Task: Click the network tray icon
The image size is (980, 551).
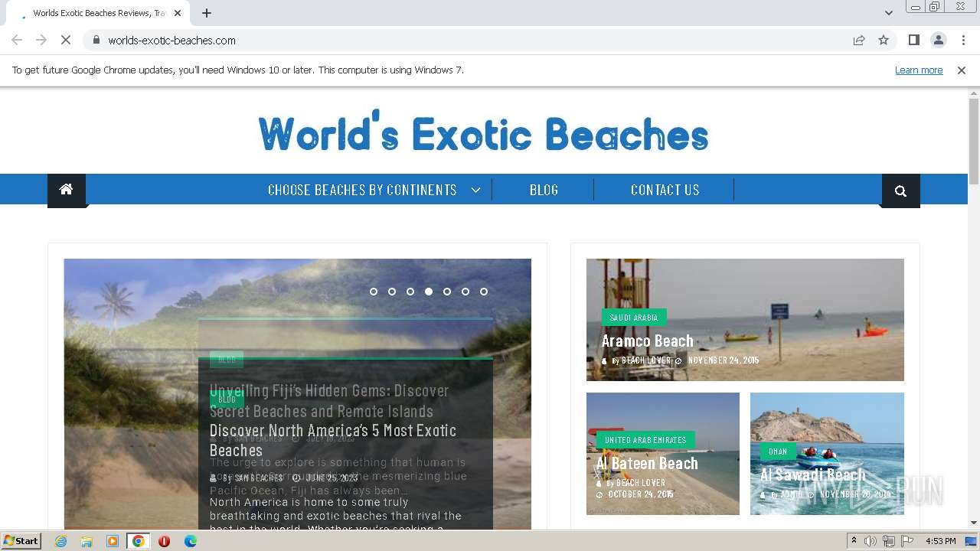Action: (889, 541)
